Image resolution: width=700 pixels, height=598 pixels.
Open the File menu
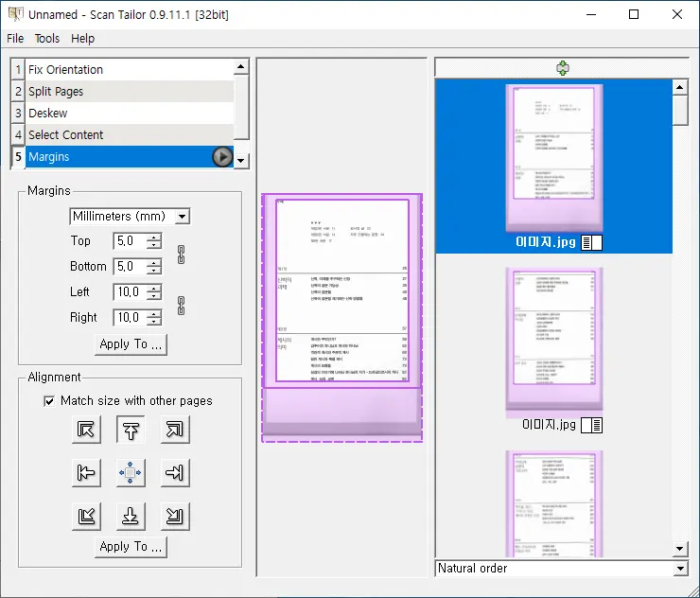click(x=15, y=39)
